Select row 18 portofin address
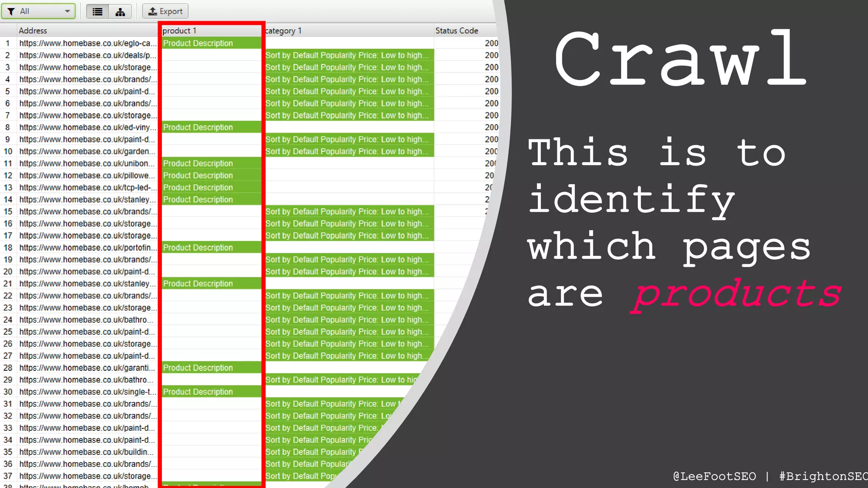Image resolution: width=868 pixels, height=488 pixels. [88, 247]
